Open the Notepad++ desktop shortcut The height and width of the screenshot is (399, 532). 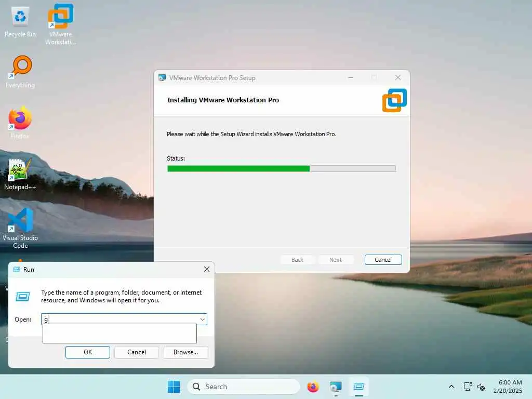(x=20, y=175)
